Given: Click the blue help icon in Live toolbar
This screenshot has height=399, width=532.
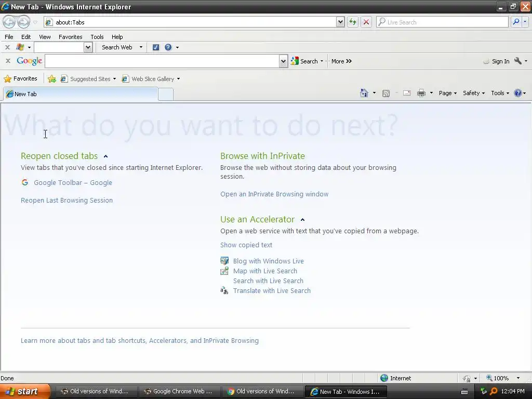Looking at the screenshot, I should 168,47.
